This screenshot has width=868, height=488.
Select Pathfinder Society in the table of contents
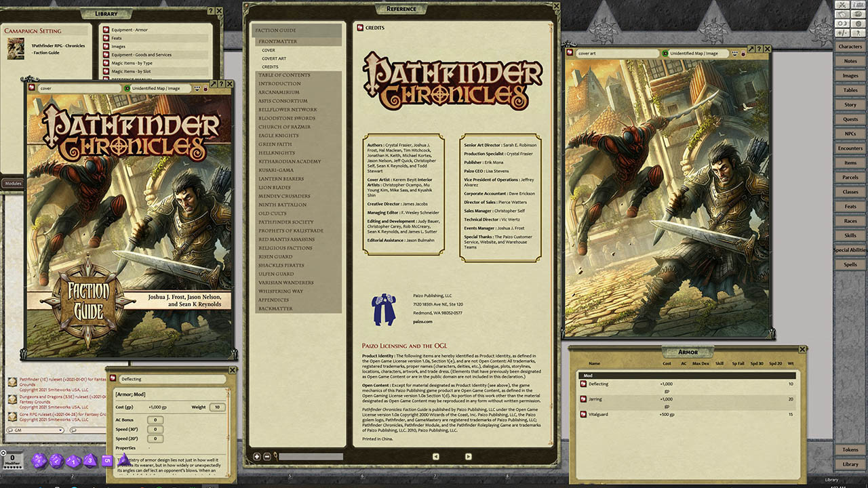285,222
